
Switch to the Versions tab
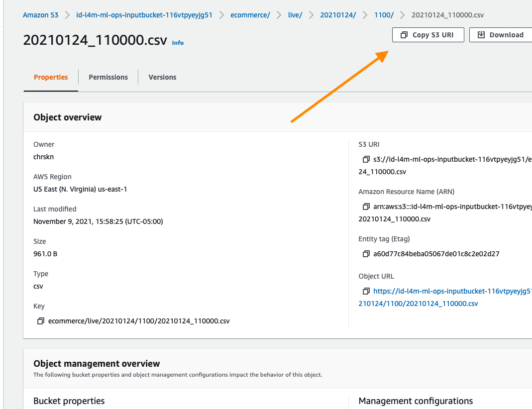point(162,77)
